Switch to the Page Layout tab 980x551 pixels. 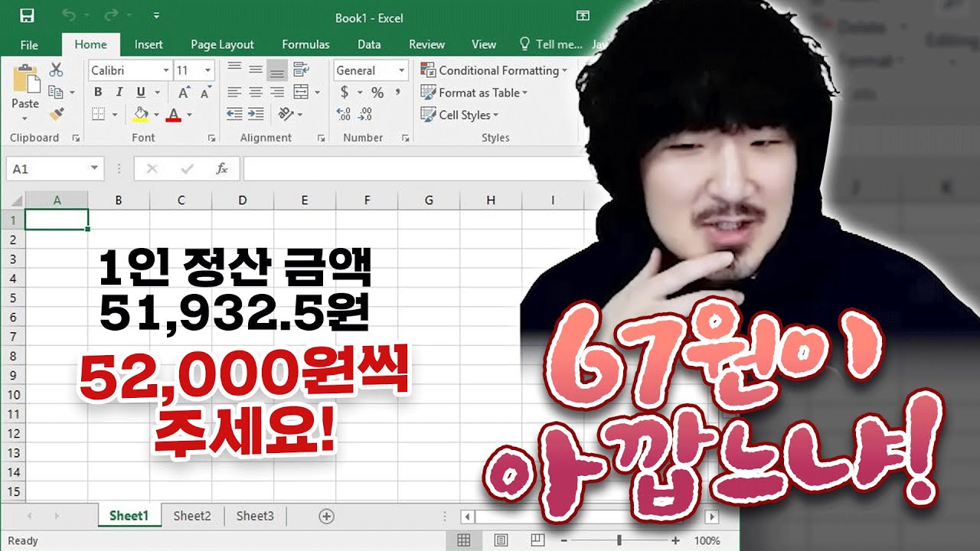(222, 44)
